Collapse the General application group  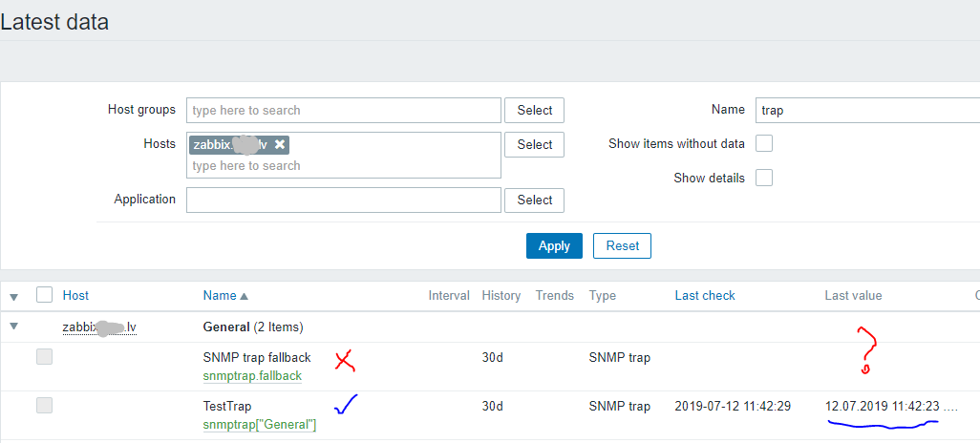tap(13, 327)
